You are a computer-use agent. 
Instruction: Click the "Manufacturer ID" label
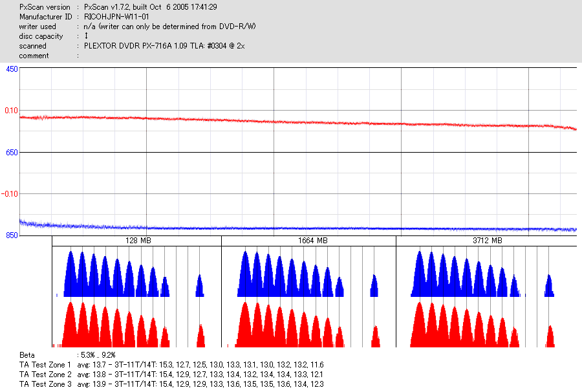pyautogui.click(x=46, y=17)
